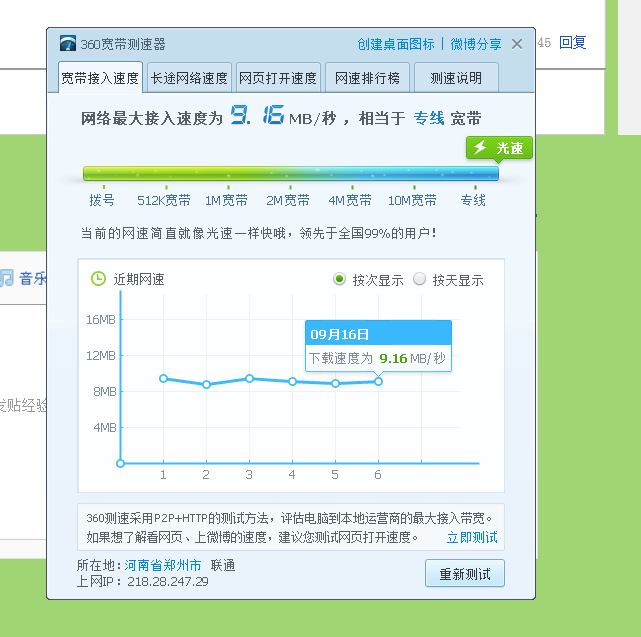Click the 音乐 link in background page
This screenshot has width=641, height=637.
(33, 278)
